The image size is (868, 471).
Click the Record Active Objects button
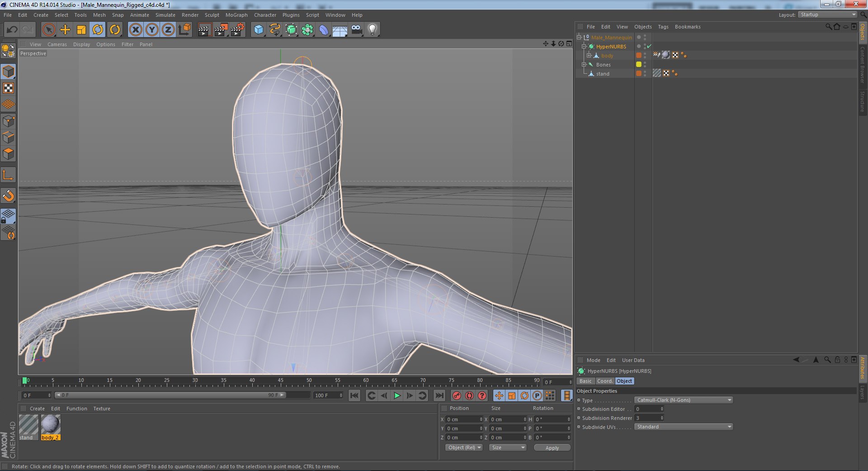tap(457, 395)
